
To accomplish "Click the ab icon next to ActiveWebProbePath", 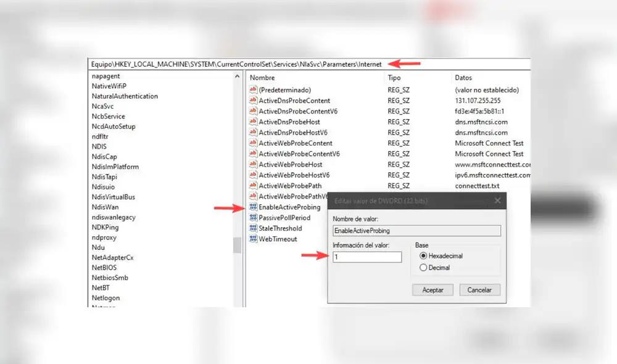I will pyautogui.click(x=252, y=186).
